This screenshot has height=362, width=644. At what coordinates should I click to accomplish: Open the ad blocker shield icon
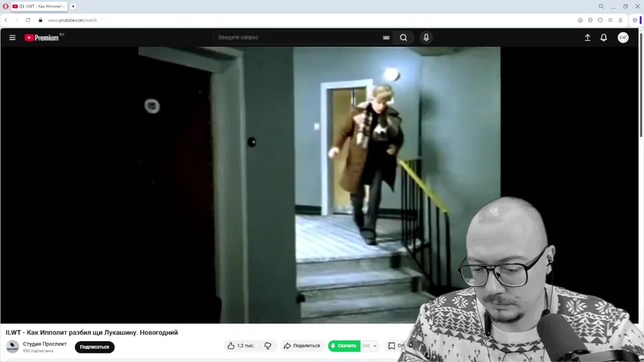click(590, 20)
